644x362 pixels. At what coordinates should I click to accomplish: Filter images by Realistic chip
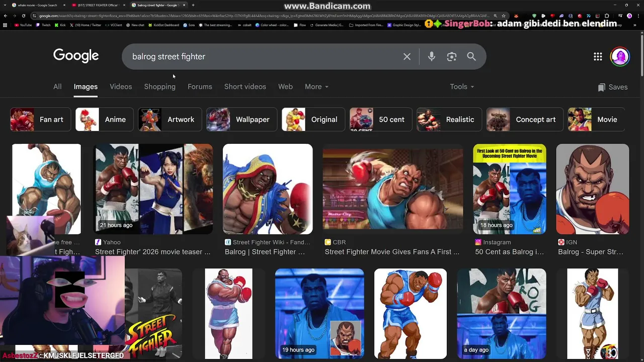449,120
